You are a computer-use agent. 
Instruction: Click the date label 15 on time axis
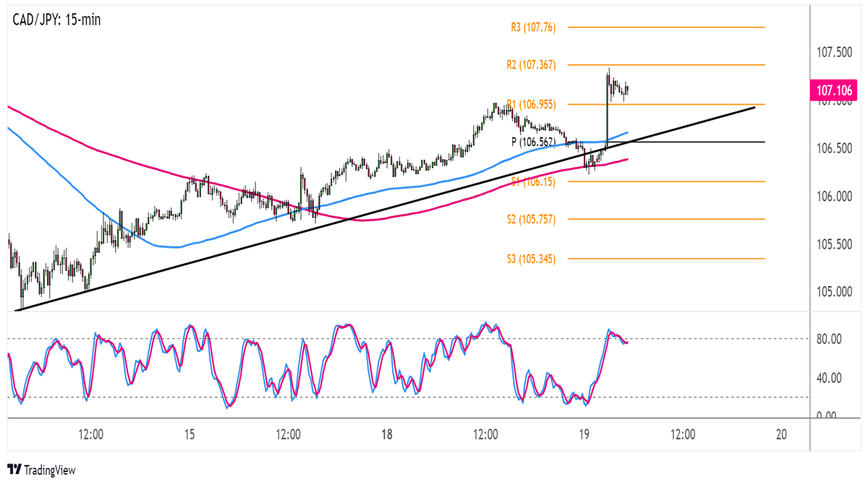(190, 435)
